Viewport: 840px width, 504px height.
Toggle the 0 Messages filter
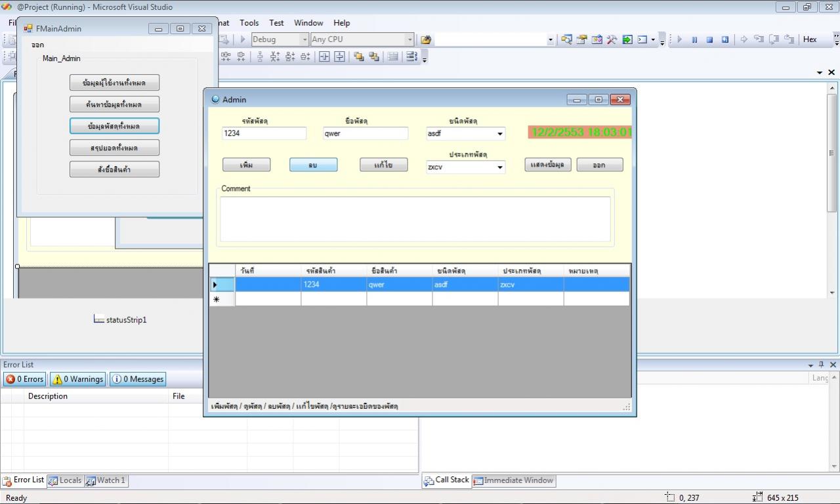tap(138, 379)
